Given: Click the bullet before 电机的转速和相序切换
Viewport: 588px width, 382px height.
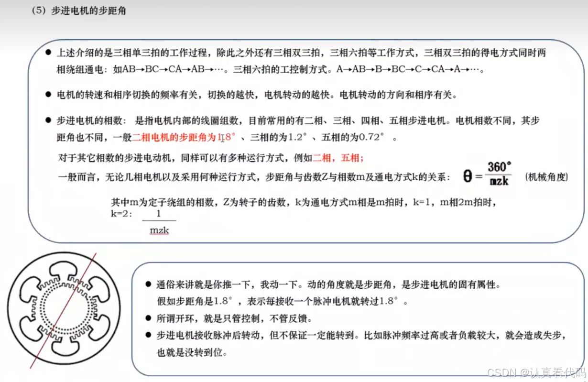Looking at the screenshot, I should pyautogui.click(x=48, y=94).
